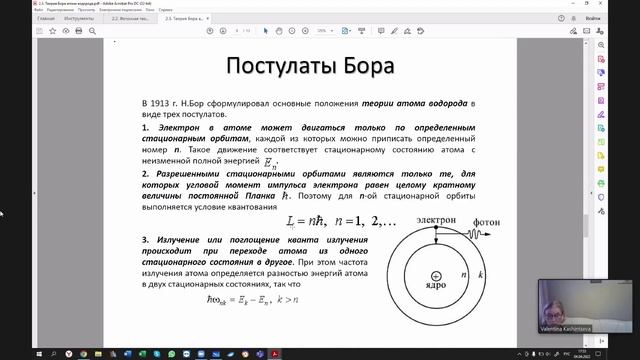Open the Windows notification center
640x360 pixels.
[x=598, y=354]
